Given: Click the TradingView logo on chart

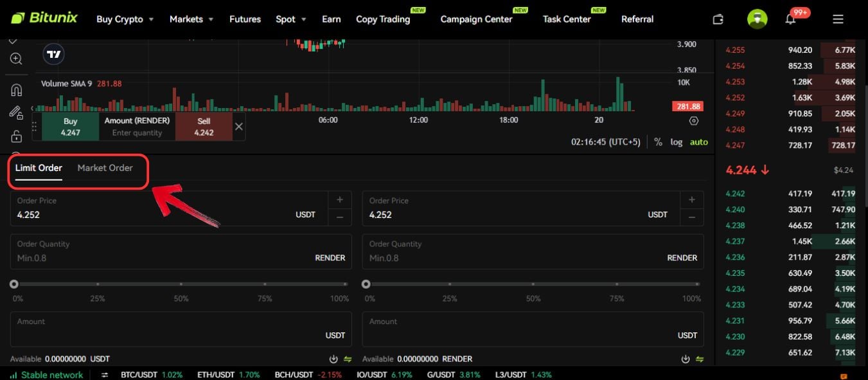Looking at the screenshot, I should point(54,55).
